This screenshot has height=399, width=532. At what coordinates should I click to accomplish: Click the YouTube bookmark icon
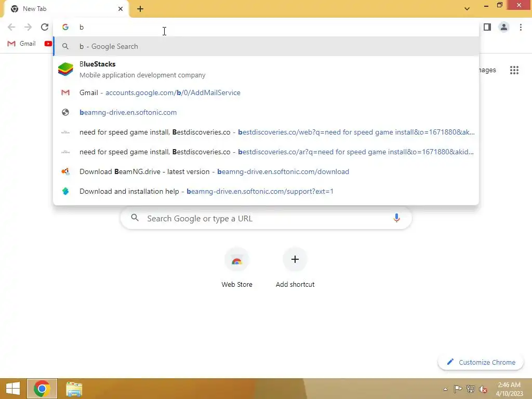(48, 44)
